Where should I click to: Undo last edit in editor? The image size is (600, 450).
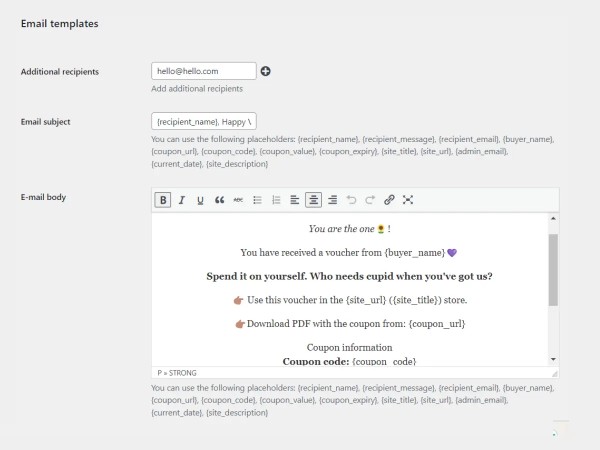(351, 200)
